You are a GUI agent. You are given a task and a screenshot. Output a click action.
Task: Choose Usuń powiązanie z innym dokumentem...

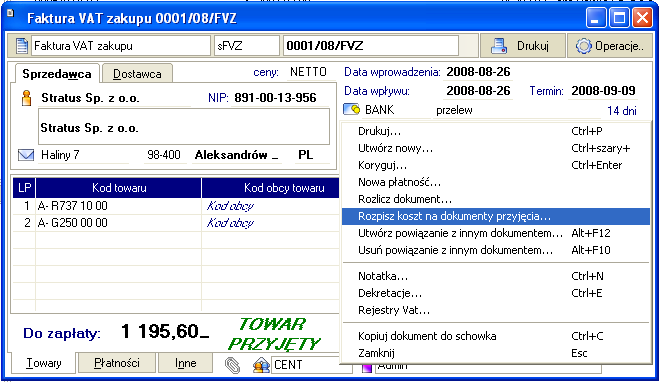pos(496,250)
